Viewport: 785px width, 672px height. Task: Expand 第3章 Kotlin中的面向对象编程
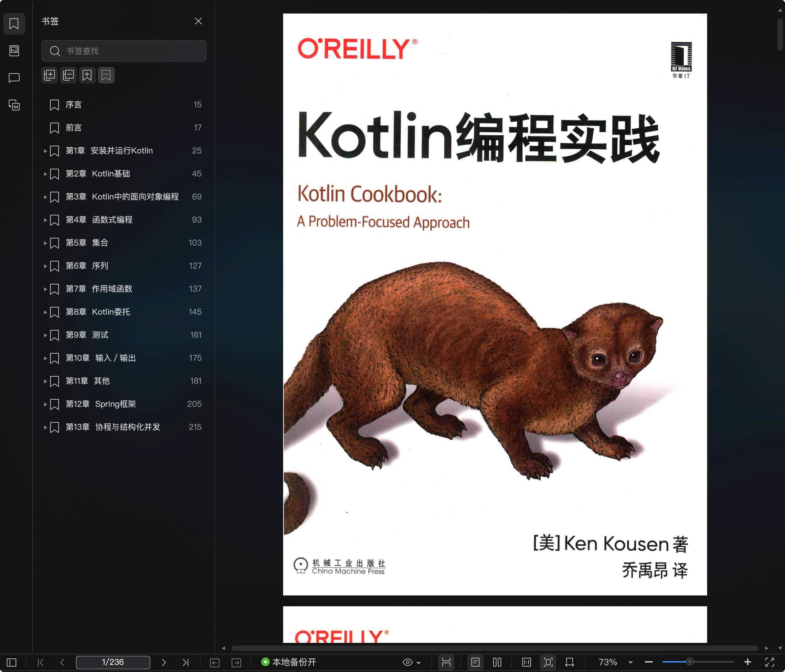click(x=45, y=197)
